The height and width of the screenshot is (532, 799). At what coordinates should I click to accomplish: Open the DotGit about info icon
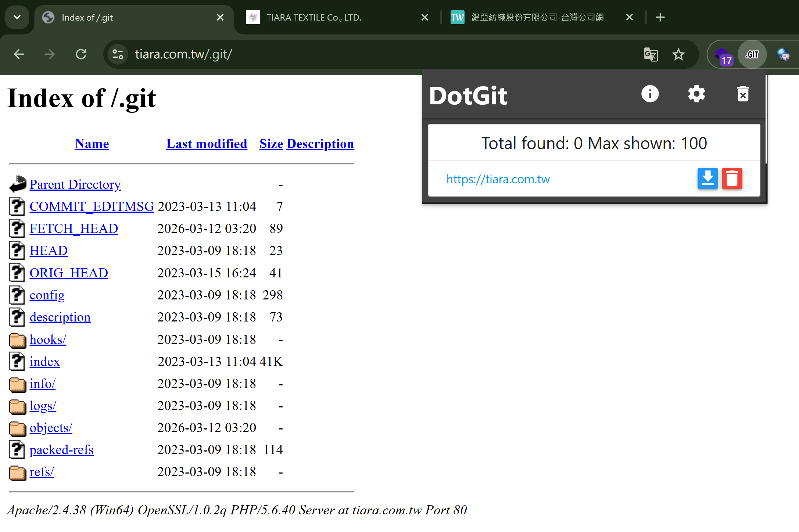tap(650, 94)
